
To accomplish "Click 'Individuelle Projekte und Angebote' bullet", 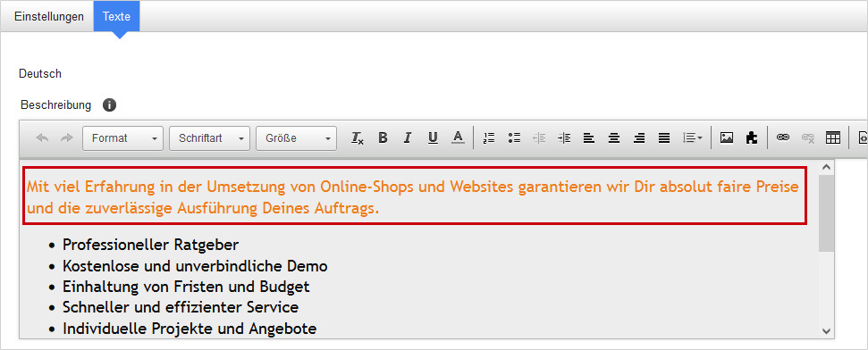I will [190, 329].
